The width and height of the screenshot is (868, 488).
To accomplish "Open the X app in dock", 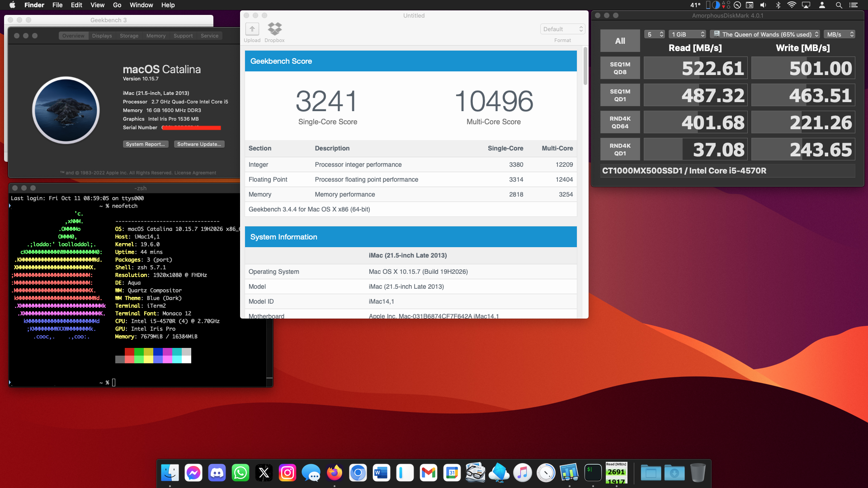I will (264, 473).
